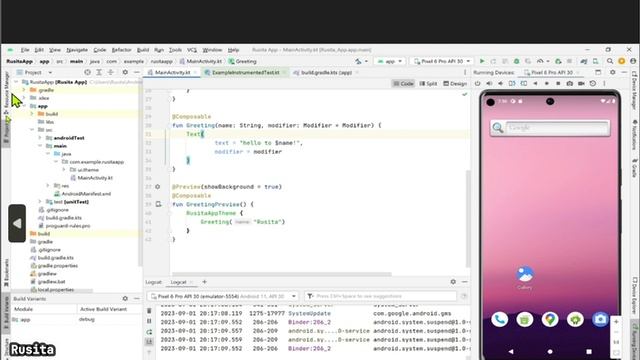Start emulator screen recording icon
Viewport: 640px width, 360px height.
coord(581,83)
